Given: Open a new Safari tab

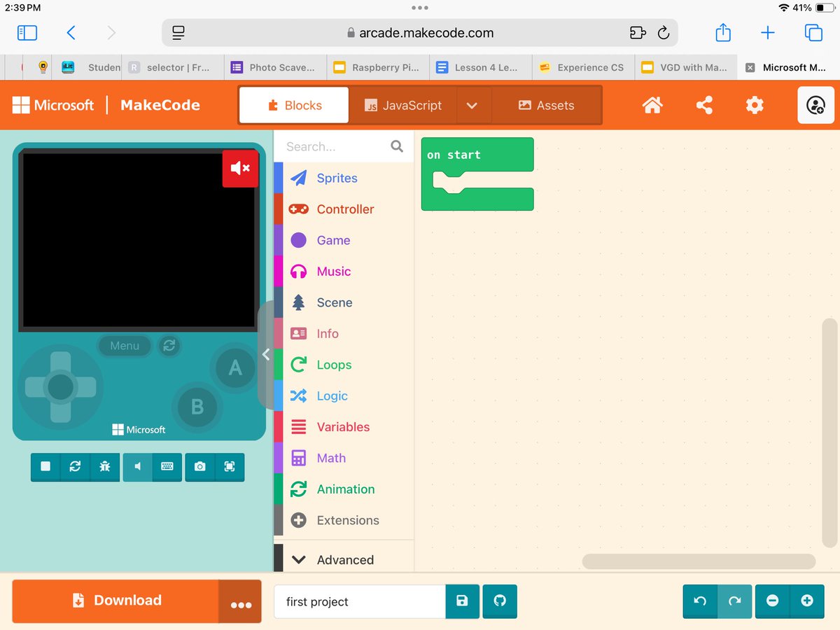Looking at the screenshot, I should (768, 33).
